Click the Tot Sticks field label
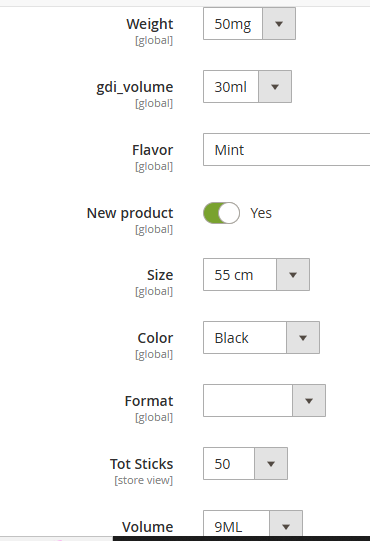Image resolution: width=370 pixels, height=541 pixels. 142,464
